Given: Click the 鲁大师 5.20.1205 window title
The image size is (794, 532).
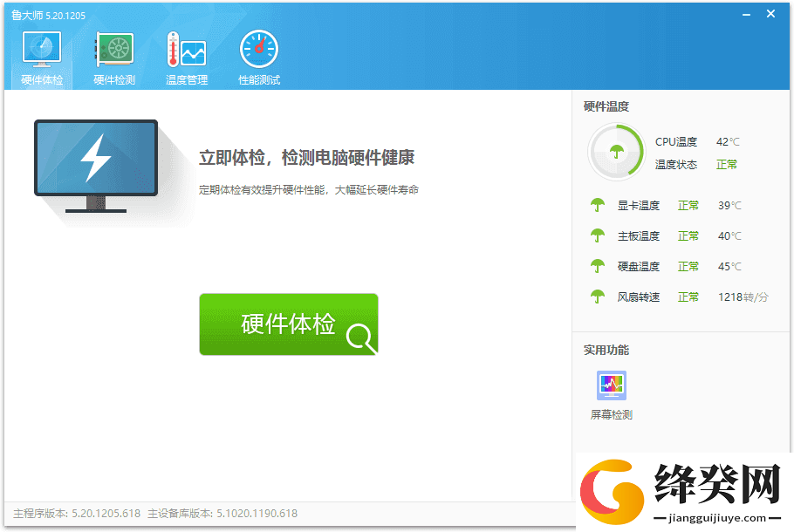Looking at the screenshot, I should point(48,15).
